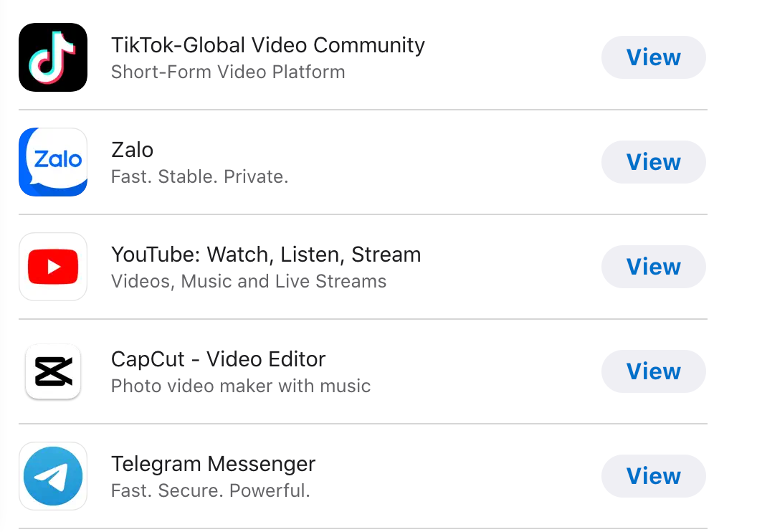This screenshot has width=757, height=532.
Task: Open the YouTube app icon
Action: [x=53, y=267]
